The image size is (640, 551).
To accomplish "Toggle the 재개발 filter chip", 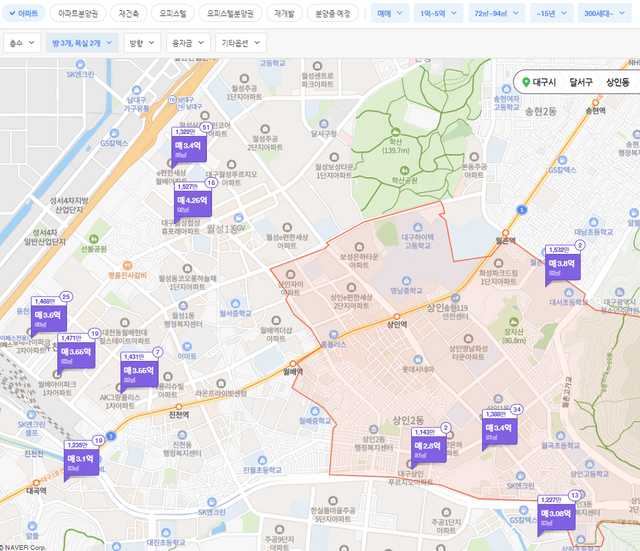I will [x=284, y=13].
